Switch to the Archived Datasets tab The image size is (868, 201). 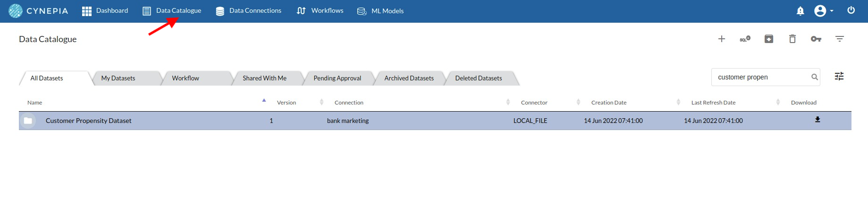pyautogui.click(x=409, y=78)
